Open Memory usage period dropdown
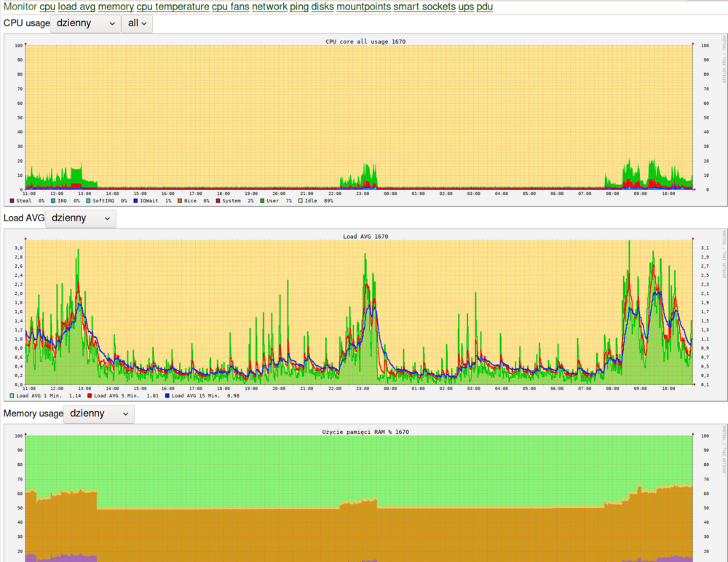Screen dimensions: 728x562 coord(99,413)
